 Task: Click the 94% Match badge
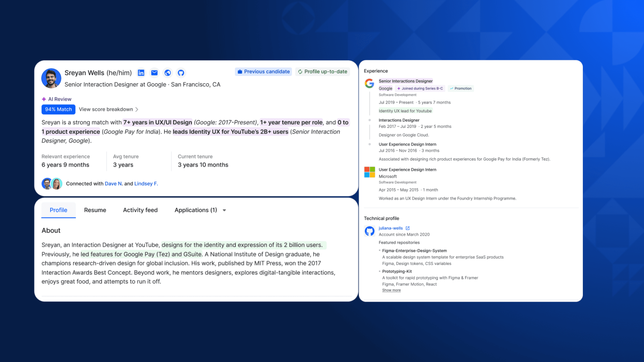click(58, 109)
